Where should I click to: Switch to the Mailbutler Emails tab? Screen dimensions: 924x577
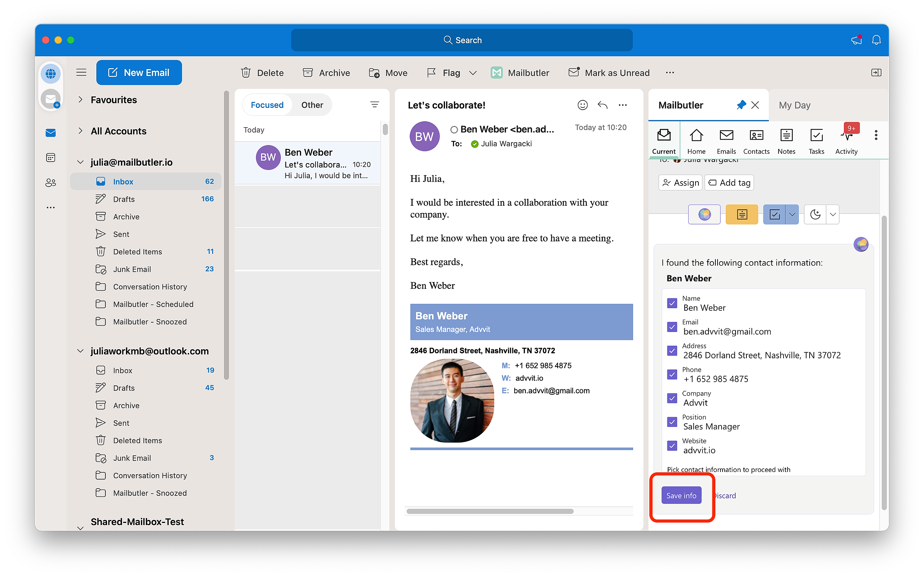tap(726, 141)
